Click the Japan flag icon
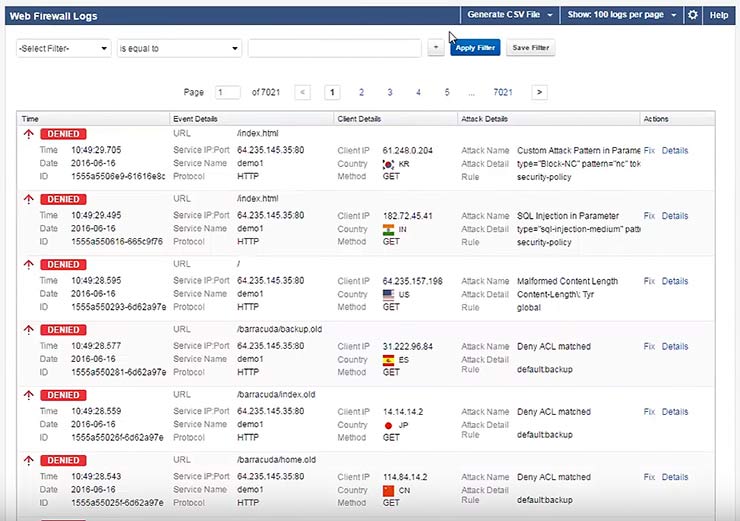The image size is (740, 521). click(389, 425)
